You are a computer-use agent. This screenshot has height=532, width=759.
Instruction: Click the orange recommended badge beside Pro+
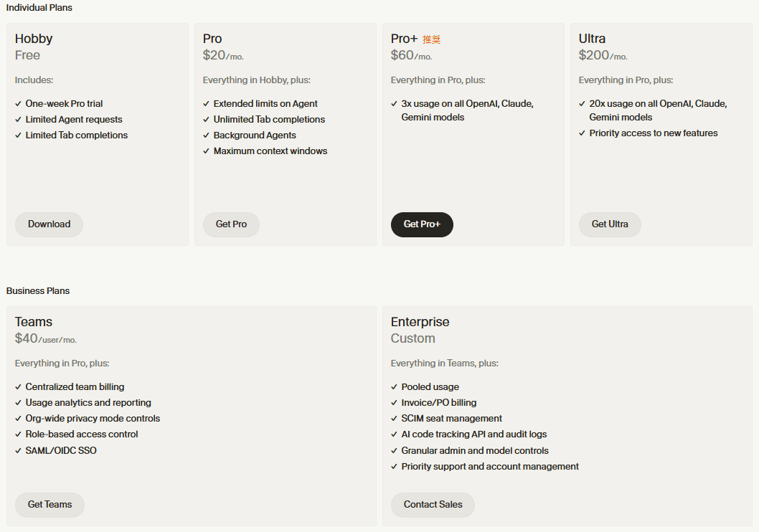tap(431, 39)
